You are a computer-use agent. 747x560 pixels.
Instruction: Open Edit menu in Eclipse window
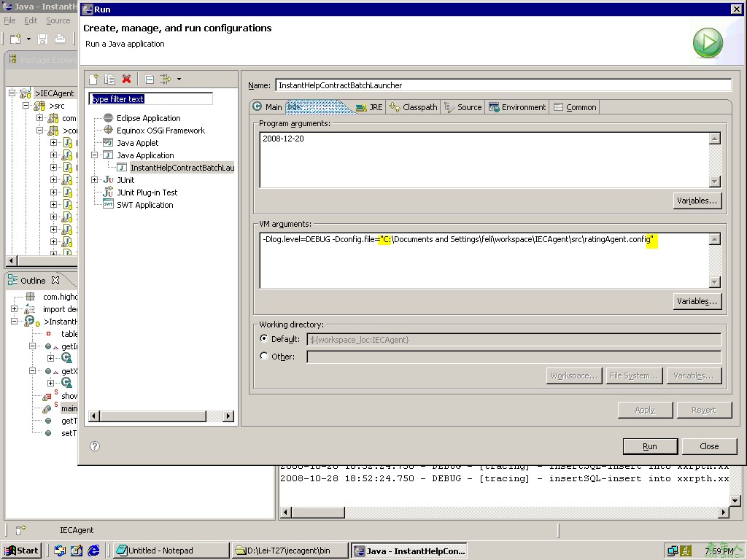click(31, 20)
